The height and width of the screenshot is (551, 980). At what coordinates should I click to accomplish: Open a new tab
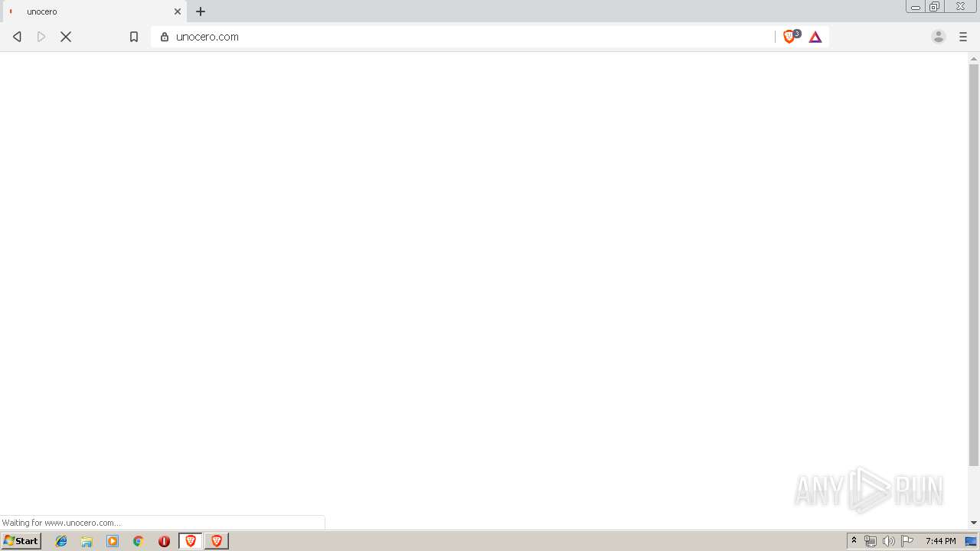coord(201,11)
